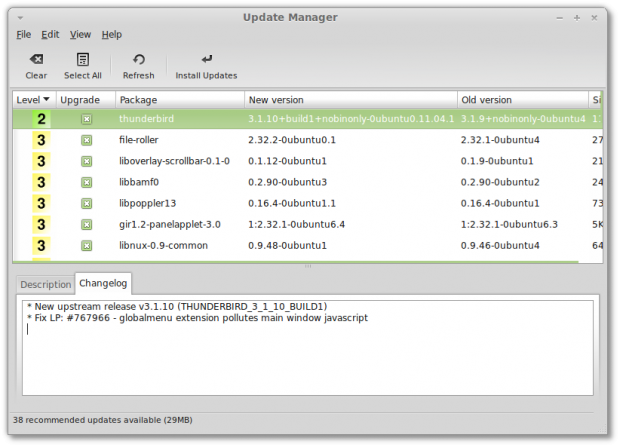Sort by the Old version column header

point(523,100)
